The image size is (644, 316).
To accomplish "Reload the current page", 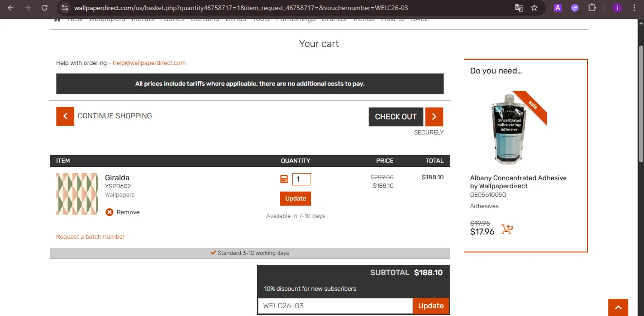I will point(44,8).
